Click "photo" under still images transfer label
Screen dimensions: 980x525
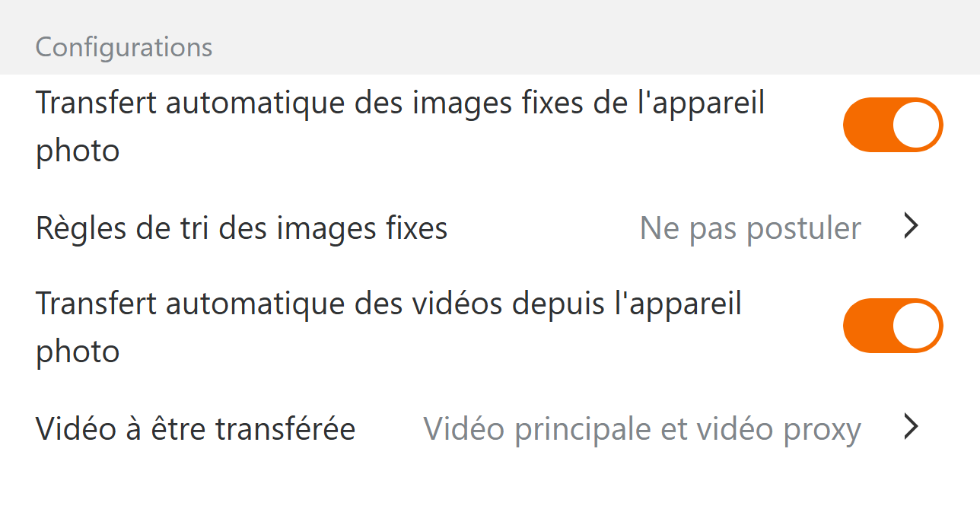(78, 151)
